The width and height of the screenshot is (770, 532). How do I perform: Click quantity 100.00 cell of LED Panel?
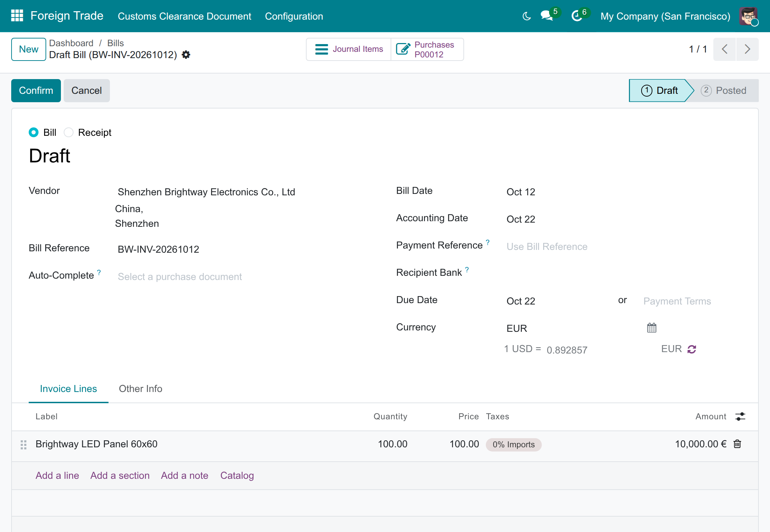tap(392, 444)
